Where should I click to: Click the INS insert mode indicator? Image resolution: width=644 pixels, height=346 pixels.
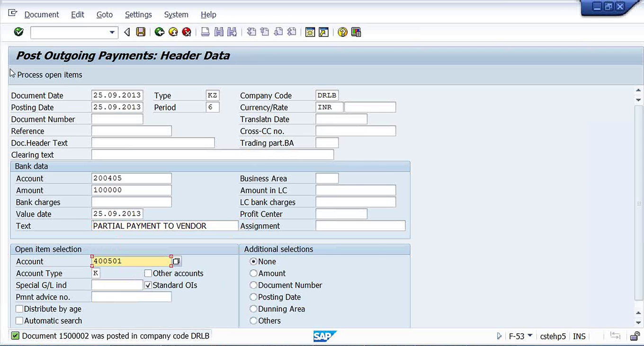pos(579,336)
